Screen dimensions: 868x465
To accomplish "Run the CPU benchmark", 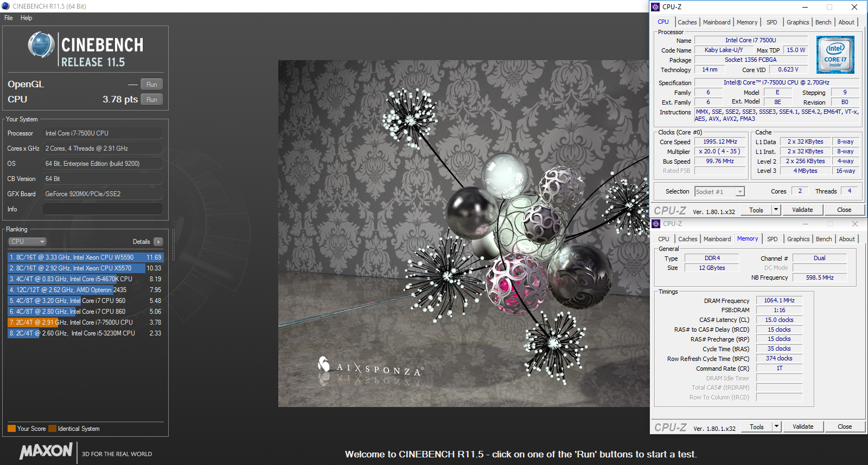I will pos(152,100).
